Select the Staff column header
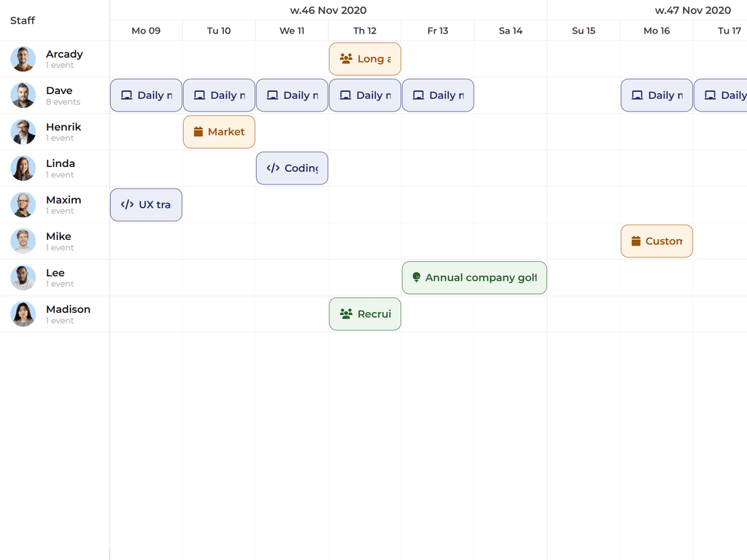Image resolution: width=747 pixels, height=560 pixels. [23, 20]
